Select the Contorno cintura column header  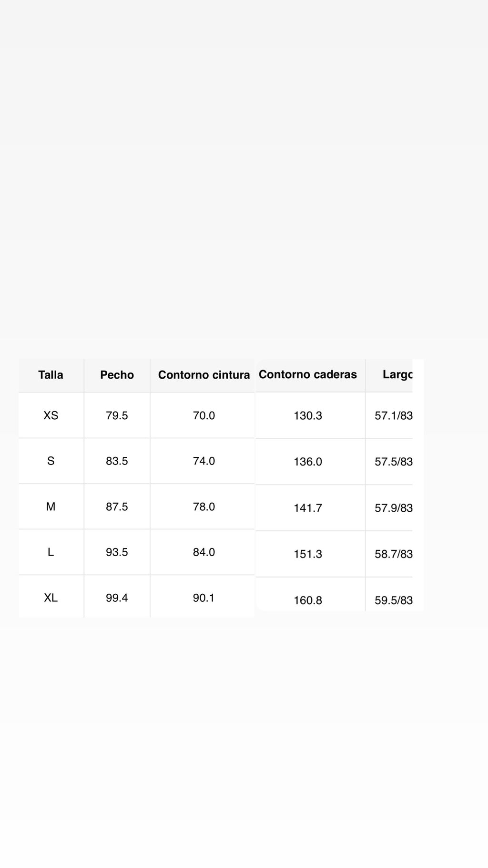pos(203,375)
